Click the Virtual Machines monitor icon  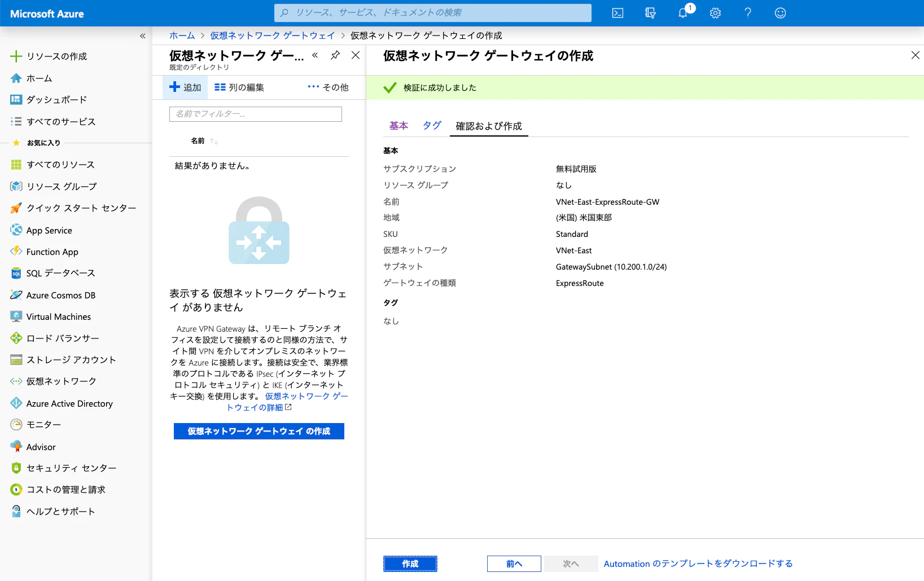pyautogui.click(x=16, y=316)
